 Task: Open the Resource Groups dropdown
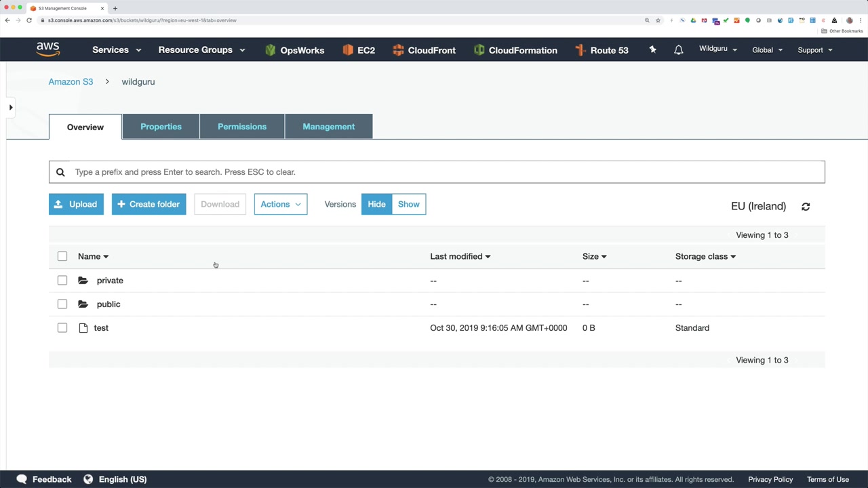(x=201, y=50)
